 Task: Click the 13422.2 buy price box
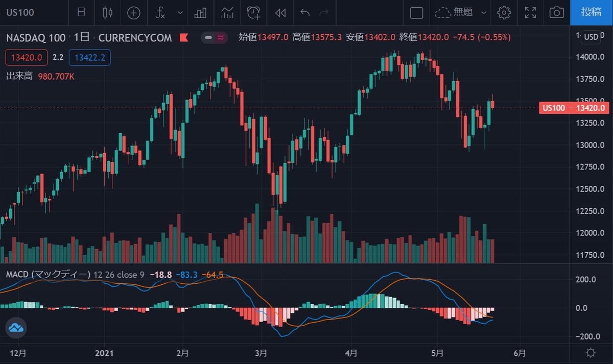tap(89, 57)
